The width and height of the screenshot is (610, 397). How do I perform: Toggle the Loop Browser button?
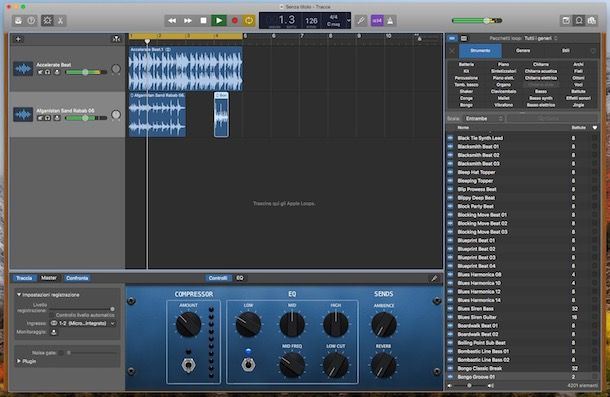tap(579, 20)
